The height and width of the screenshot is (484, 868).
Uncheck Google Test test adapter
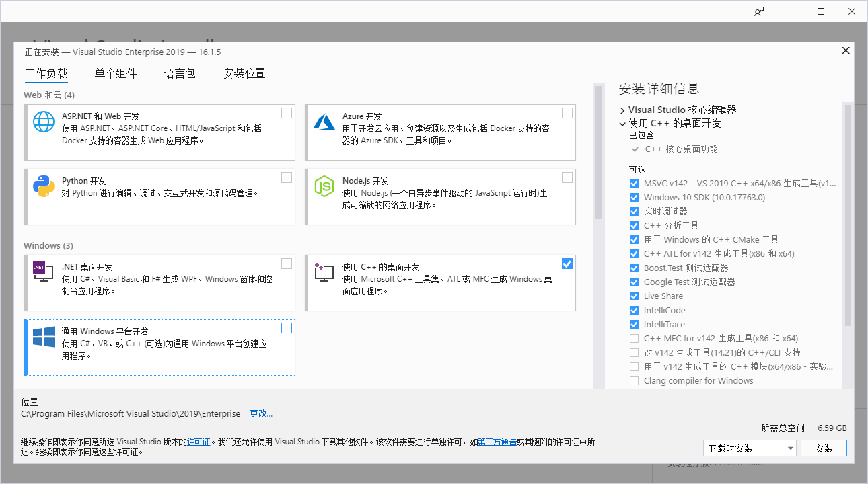point(634,282)
